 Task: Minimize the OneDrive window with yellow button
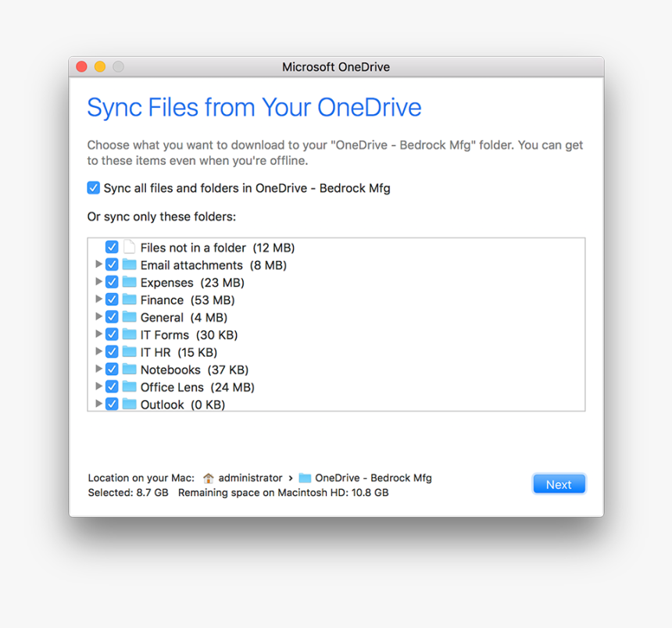click(x=100, y=67)
